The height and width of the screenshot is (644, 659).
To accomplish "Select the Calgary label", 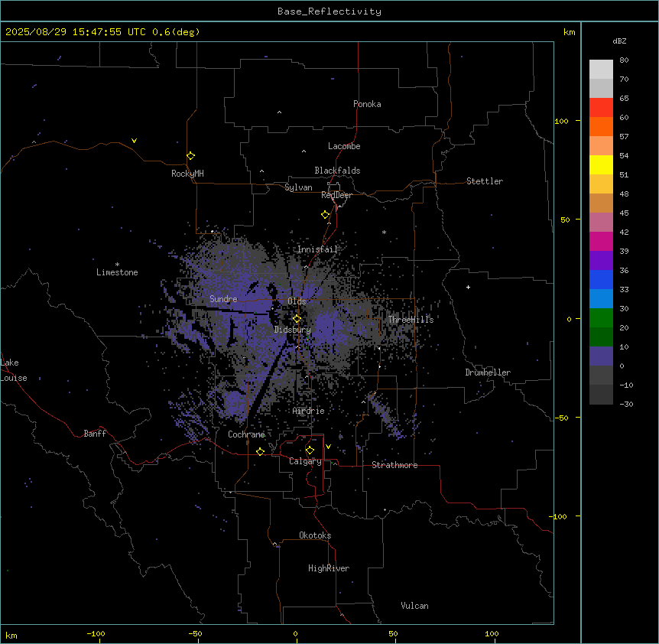I will click(x=306, y=461).
